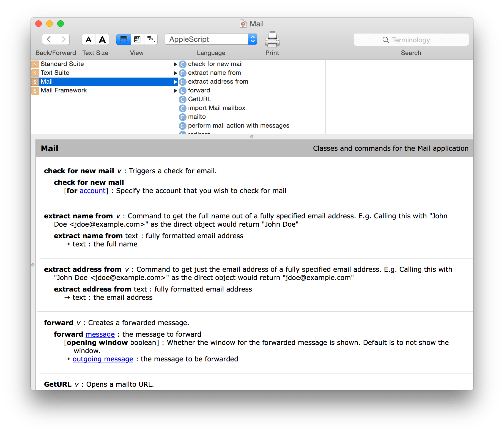
Task: Click the left edge pane handle dot
Action: [x=33, y=265]
